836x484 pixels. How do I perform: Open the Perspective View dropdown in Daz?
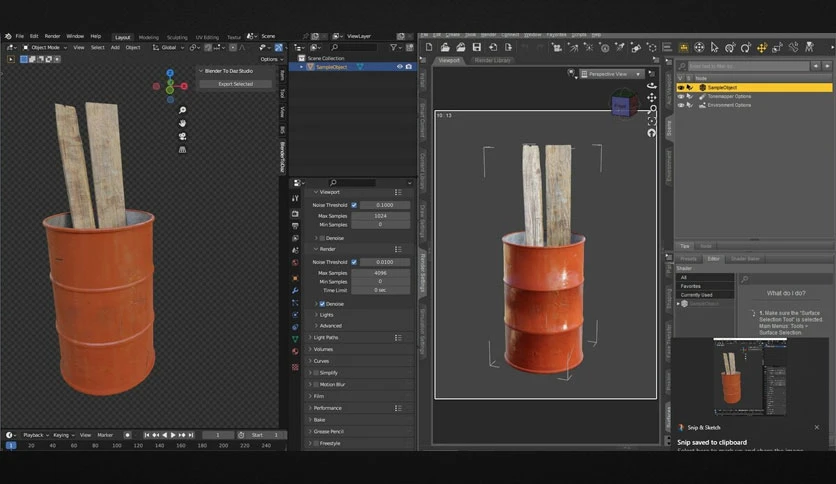pyautogui.click(x=612, y=74)
